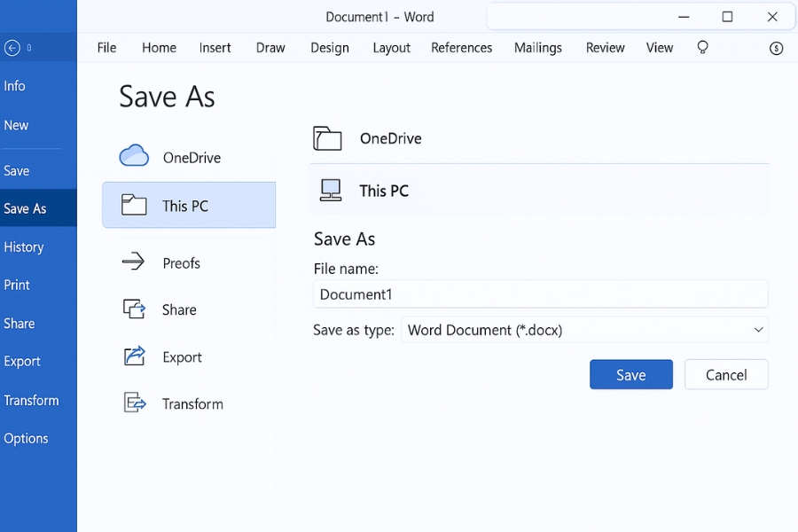
Task: Expand file type list using chevron arrow
Action: [x=758, y=330]
